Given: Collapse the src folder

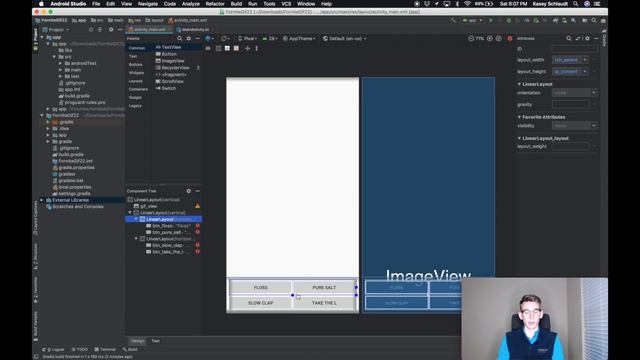Looking at the screenshot, I should tap(54, 57).
